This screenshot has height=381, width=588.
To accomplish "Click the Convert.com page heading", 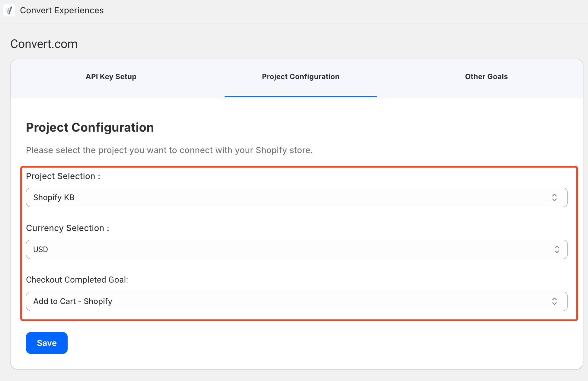I will click(x=44, y=44).
